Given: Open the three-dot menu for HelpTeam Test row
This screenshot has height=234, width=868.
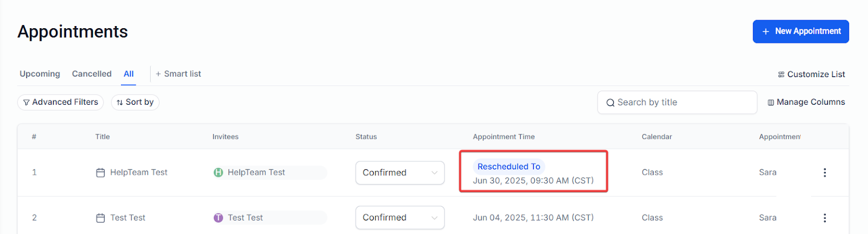Looking at the screenshot, I should tap(825, 173).
